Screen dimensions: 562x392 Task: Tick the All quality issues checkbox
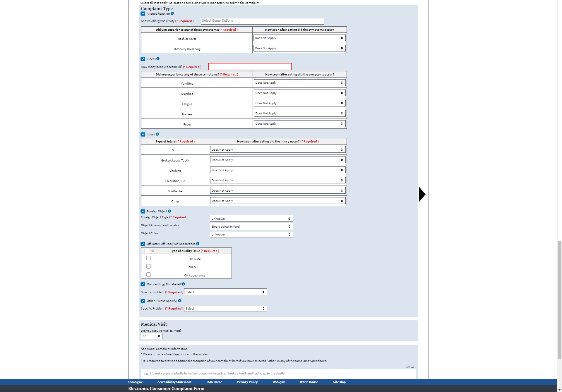coord(147,251)
